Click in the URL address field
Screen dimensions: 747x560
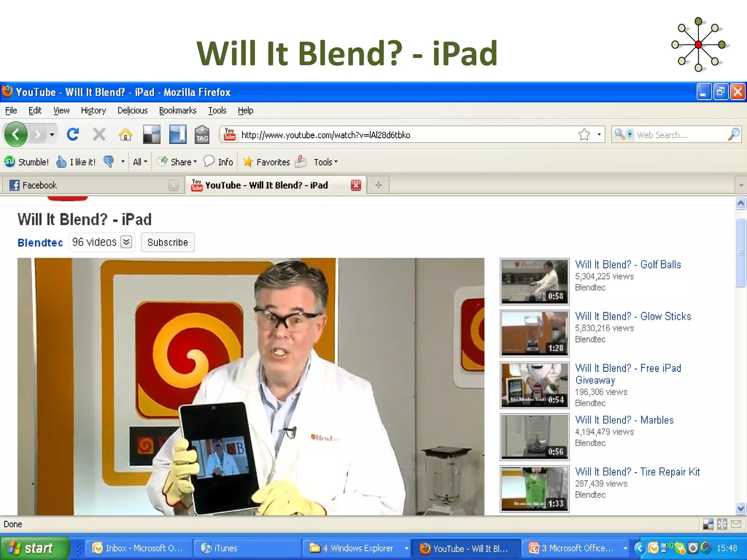pos(408,135)
